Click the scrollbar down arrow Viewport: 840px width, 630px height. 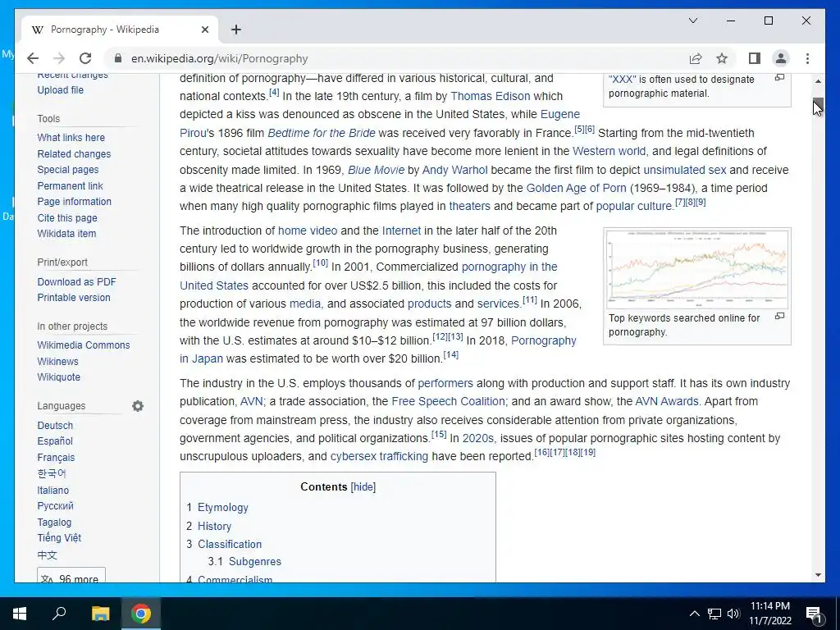coord(818,575)
